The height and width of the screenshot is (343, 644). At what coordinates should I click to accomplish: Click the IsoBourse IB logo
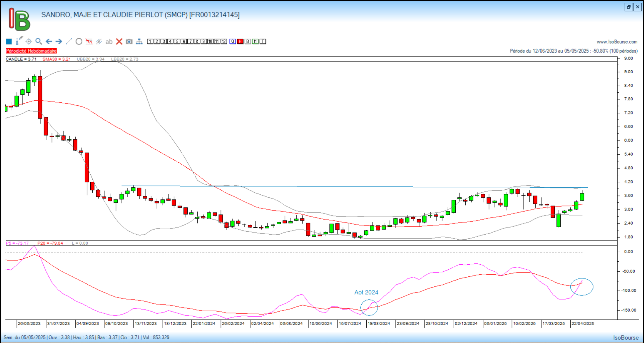click(x=20, y=19)
